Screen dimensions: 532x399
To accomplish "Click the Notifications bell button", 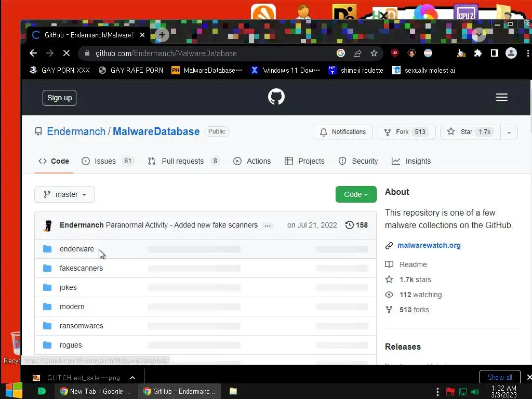I will click(x=342, y=132).
